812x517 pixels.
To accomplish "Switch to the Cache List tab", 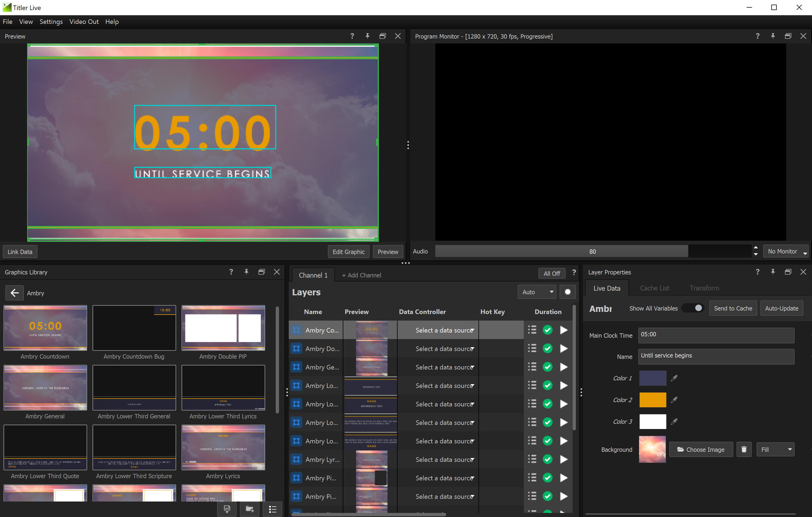I will pyautogui.click(x=654, y=288).
